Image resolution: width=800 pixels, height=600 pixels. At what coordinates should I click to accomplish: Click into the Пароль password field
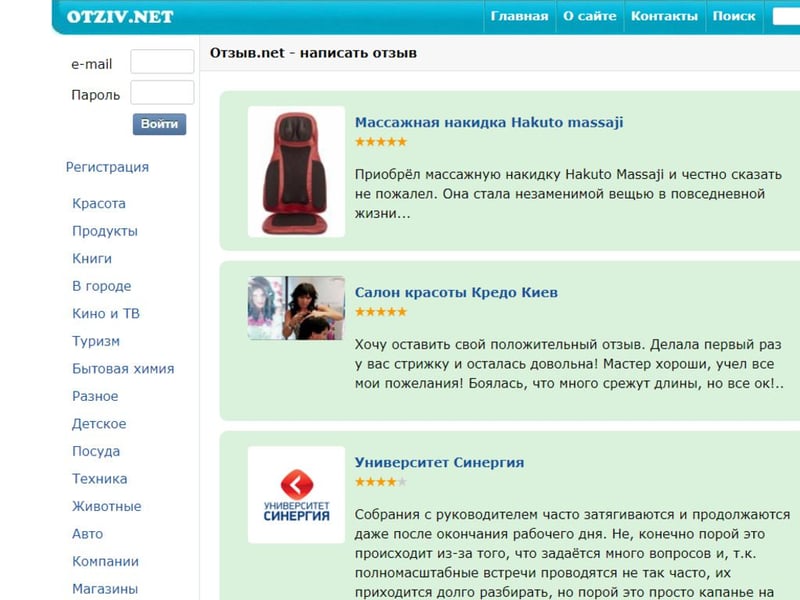(162, 93)
